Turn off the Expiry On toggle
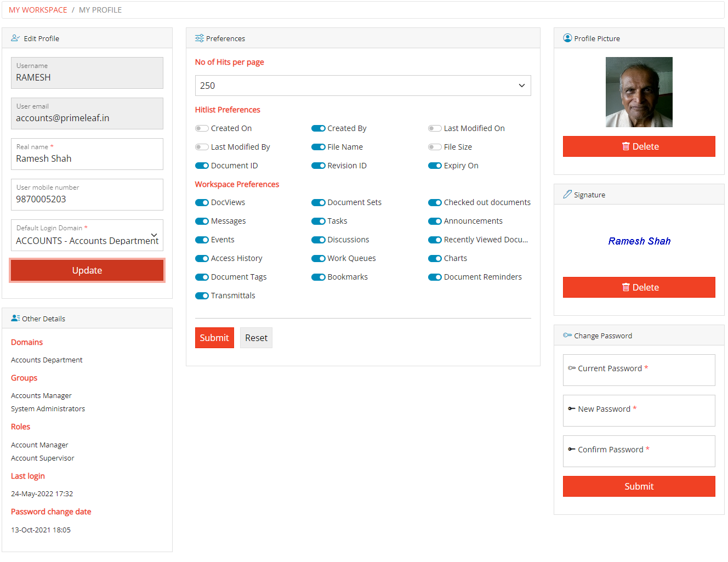Viewport: 728px width, 562px height. [435, 166]
